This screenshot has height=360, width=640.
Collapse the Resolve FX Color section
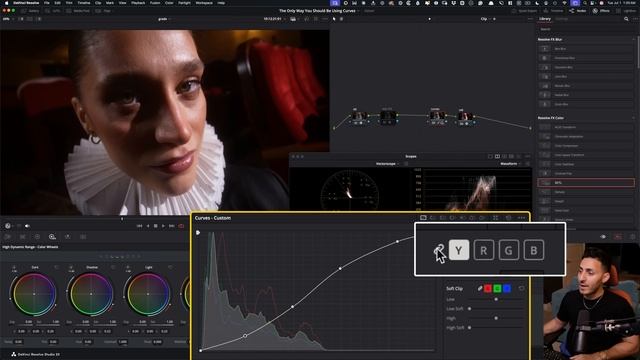coord(633,118)
